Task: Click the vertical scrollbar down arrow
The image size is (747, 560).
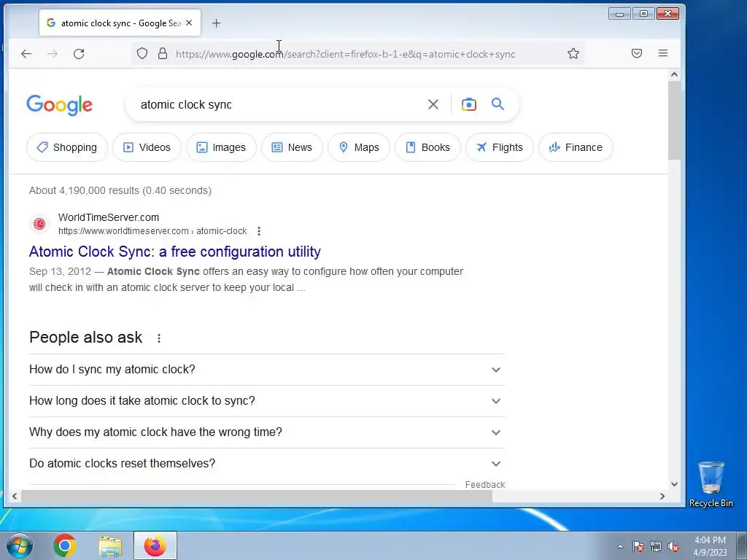Action: pos(674,484)
